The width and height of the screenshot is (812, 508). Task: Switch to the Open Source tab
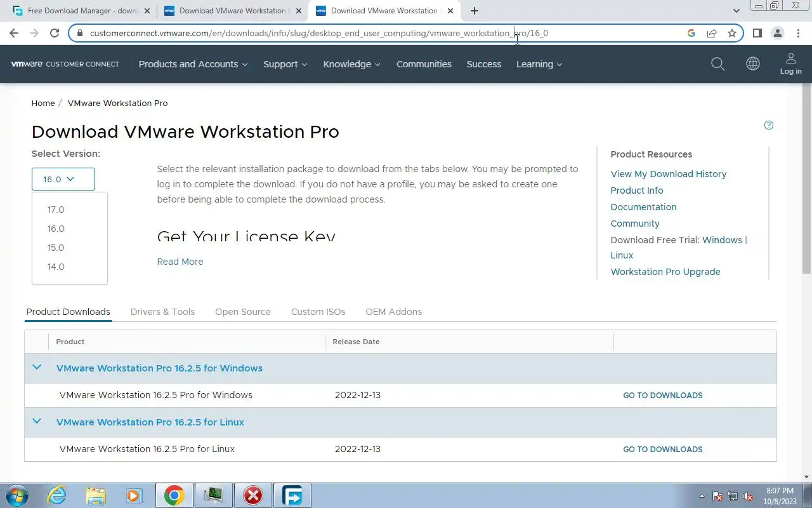(x=243, y=312)
